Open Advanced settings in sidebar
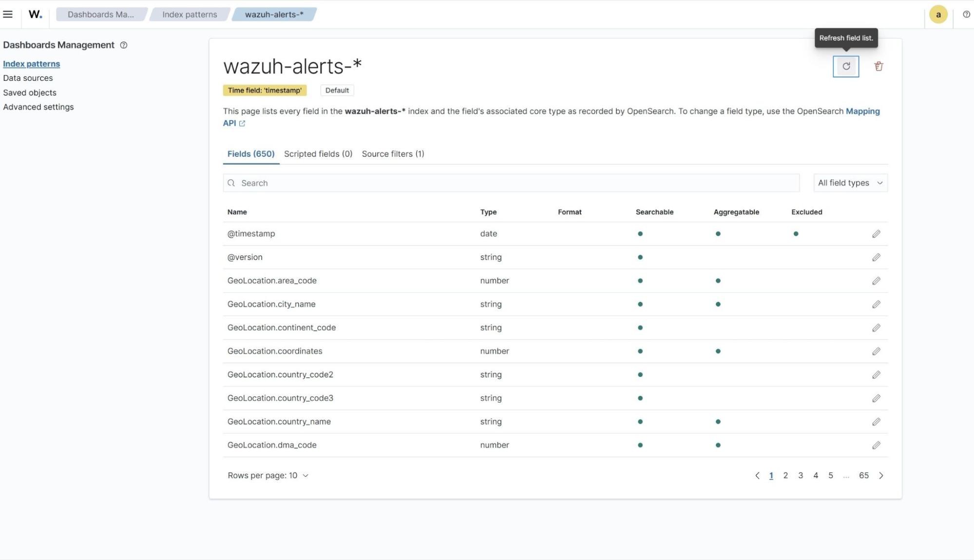 pos(38,107)
